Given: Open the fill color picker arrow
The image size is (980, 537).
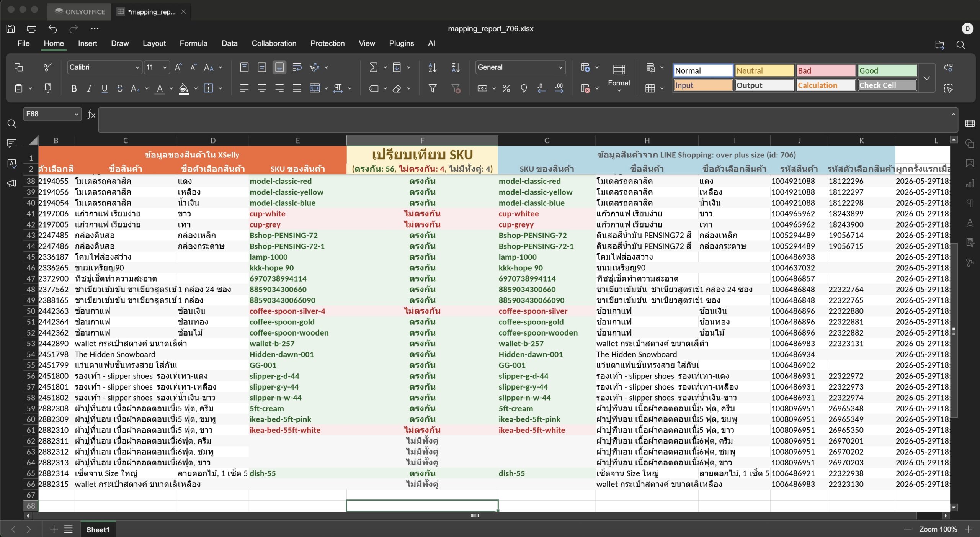Looking at the screenshot, I should click(196, 88).
